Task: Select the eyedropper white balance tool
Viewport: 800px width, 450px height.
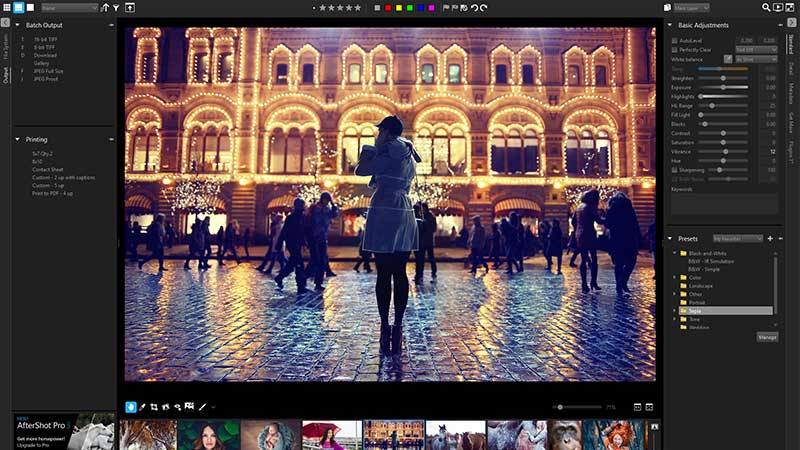Action: point(142,407)
